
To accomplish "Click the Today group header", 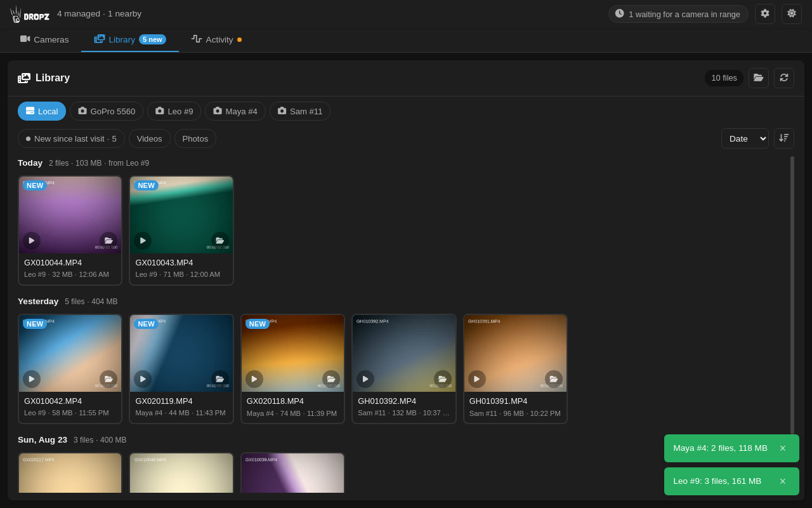I will point(30,163).
